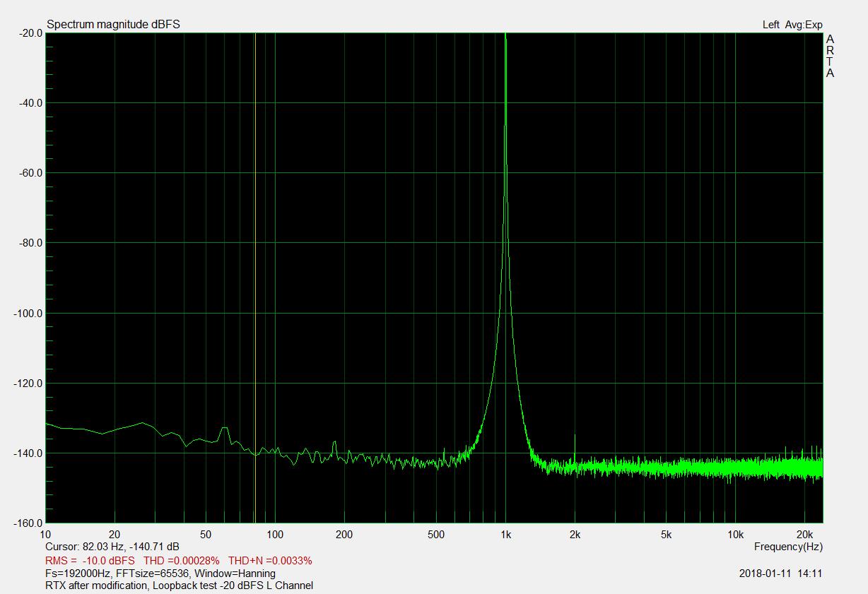Click the cursor readout '82.03 Hz, -140.71 dB'
The height and width of the screenshot is (594, 868).
pyautogui.click(x=131, y=547)
